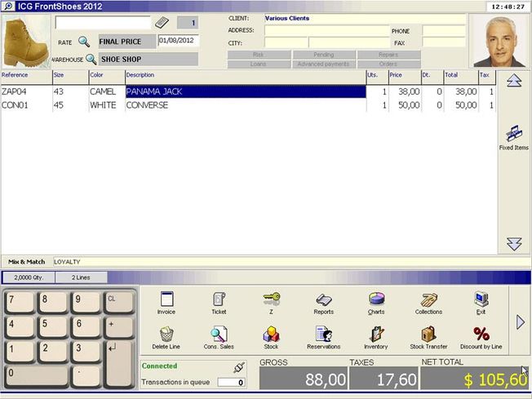Delete Line using the trash bin icon

(166, 338)
